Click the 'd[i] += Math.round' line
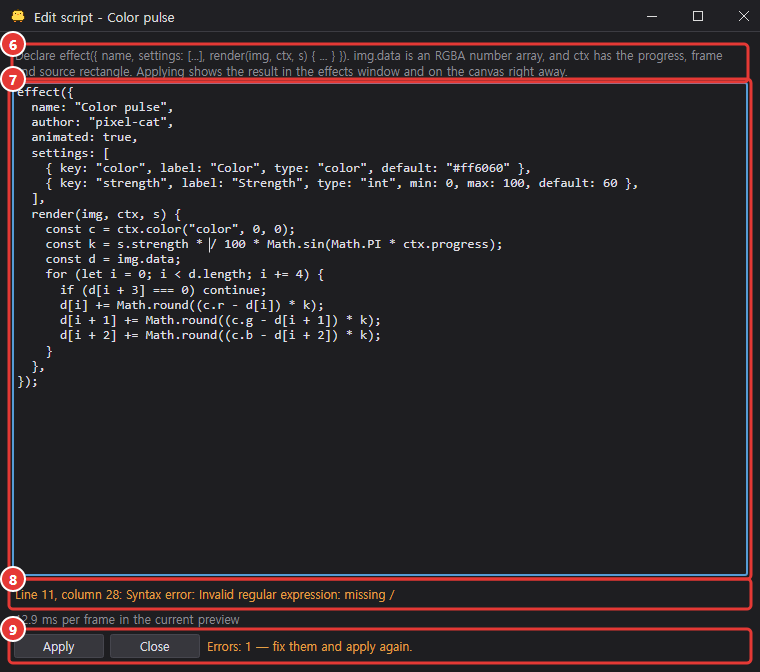760x672 pixels. click(x=191, y=305)
